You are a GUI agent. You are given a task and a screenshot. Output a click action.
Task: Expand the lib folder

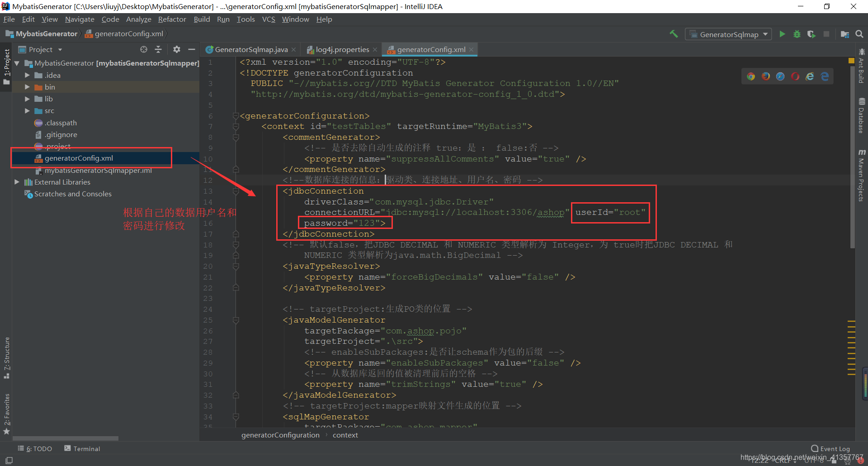(x=27, y=99)
